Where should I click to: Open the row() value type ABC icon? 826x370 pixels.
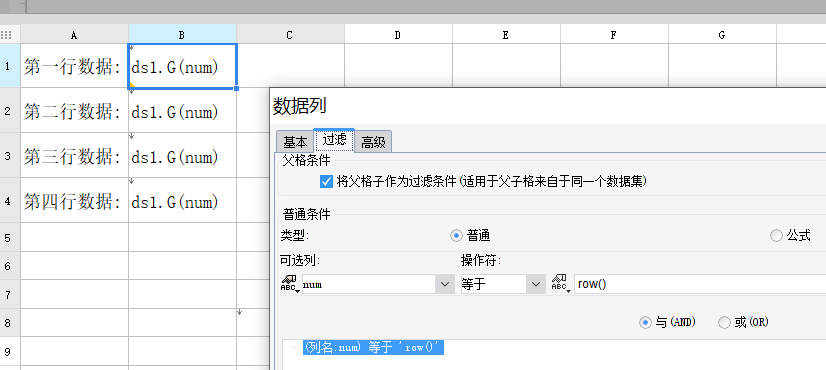(560, 285)
